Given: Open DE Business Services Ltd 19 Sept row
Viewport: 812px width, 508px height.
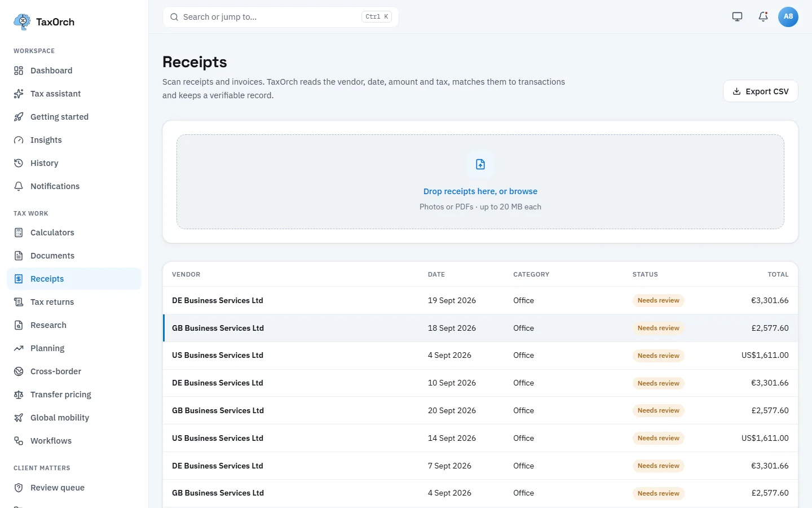Looking at the screenshot, I should tap(480, 300).
